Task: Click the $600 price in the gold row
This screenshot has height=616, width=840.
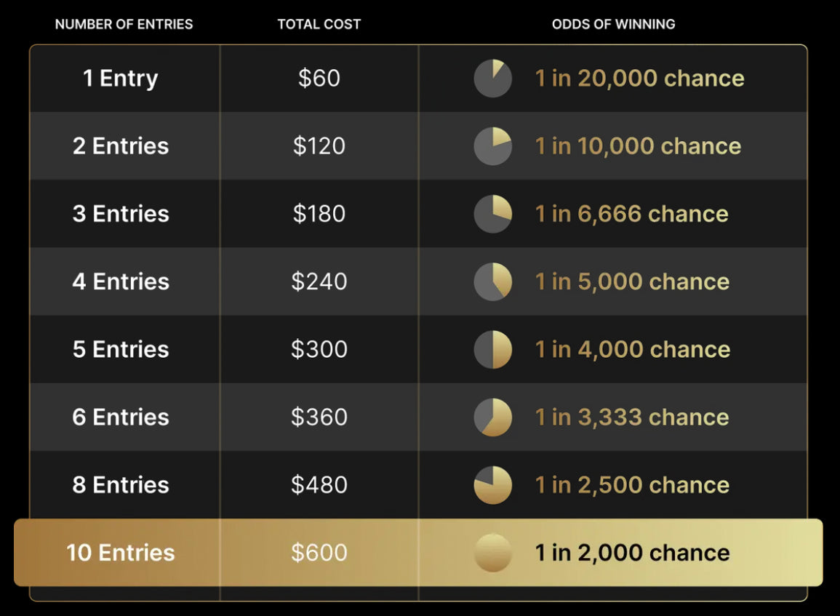Action: [319, 552]
